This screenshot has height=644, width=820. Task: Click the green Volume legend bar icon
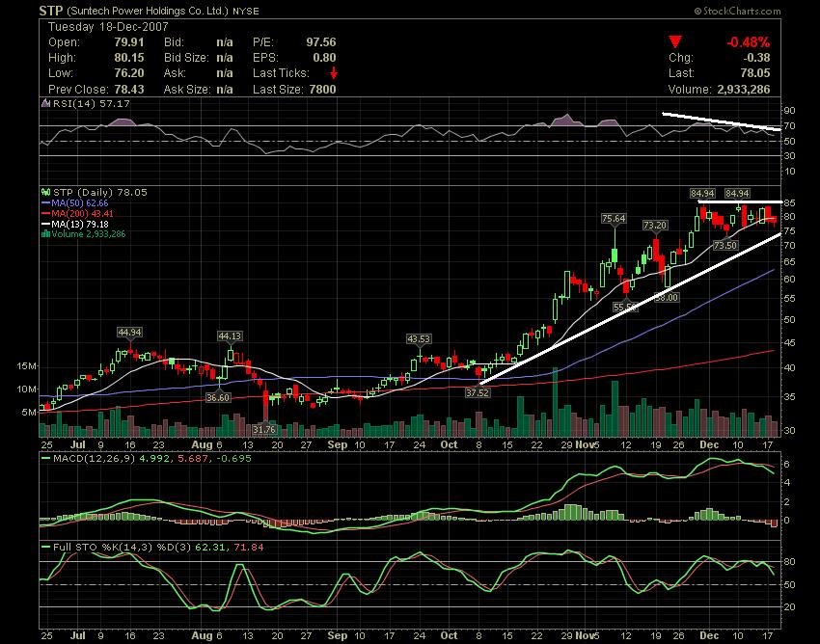point(45,233)
